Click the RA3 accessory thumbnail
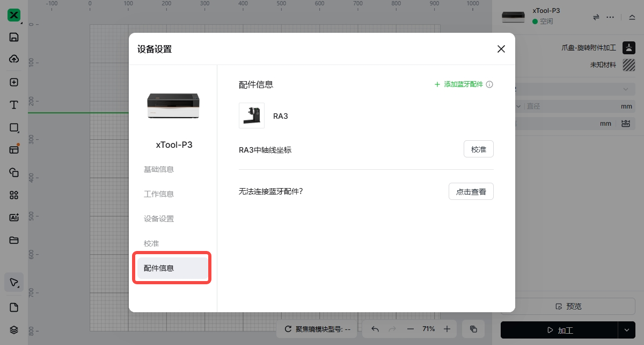 click(252, 116)
